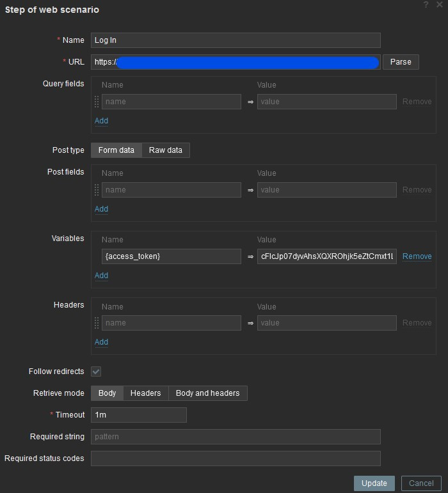The height and width of the screenshot is (493, 448).
Task: Focus the Timeout input field
Action: pos(138,415)
